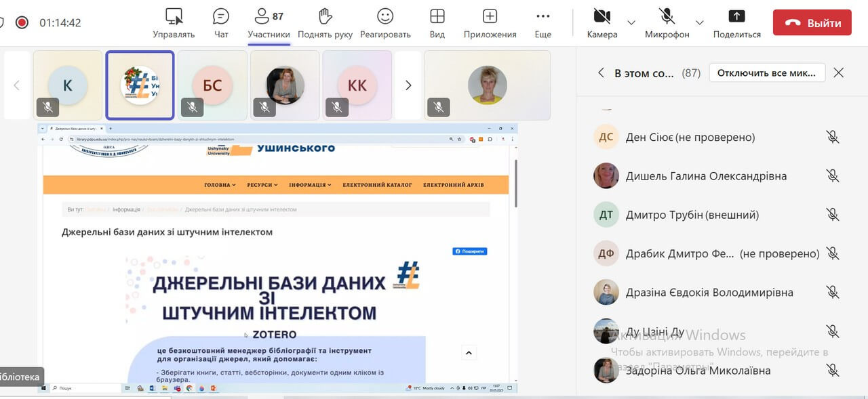Expand the camera options dropdown arrow

pos(631,22)
